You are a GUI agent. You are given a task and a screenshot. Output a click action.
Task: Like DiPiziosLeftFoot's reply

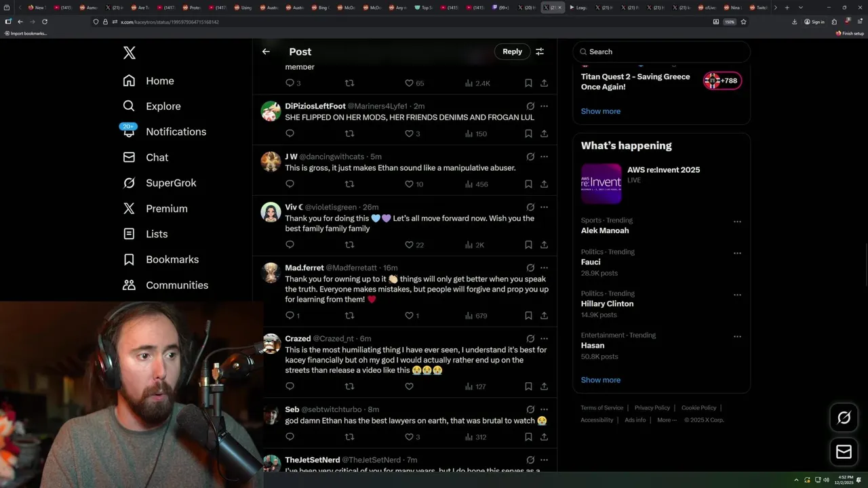pyautogui.click(x=409, y=134)
